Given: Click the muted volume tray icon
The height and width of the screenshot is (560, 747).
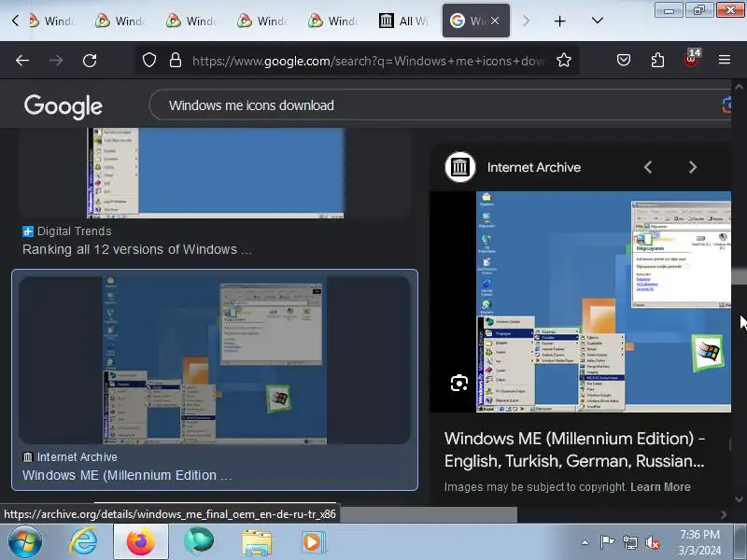Looking at the screenshot, I should (652, 542).
